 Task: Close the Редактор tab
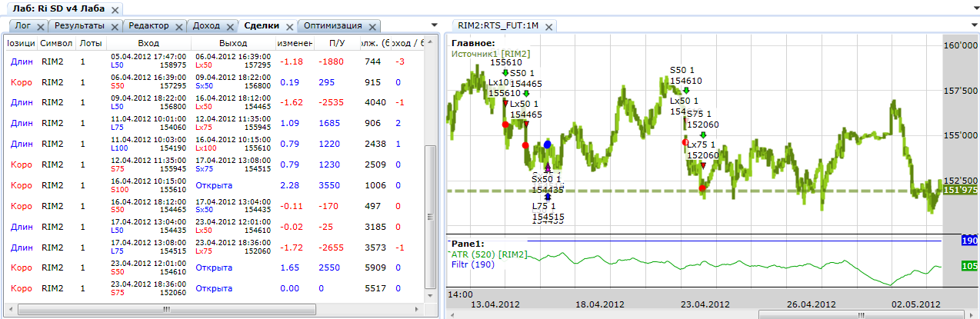(178, 26)
